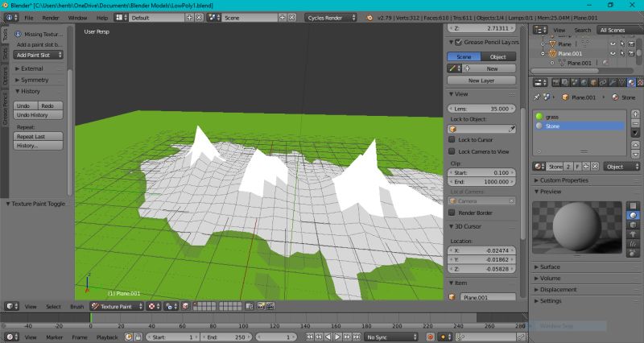
Task: Pick object with Lock to Object eyedropper
Action: (512, 129)
